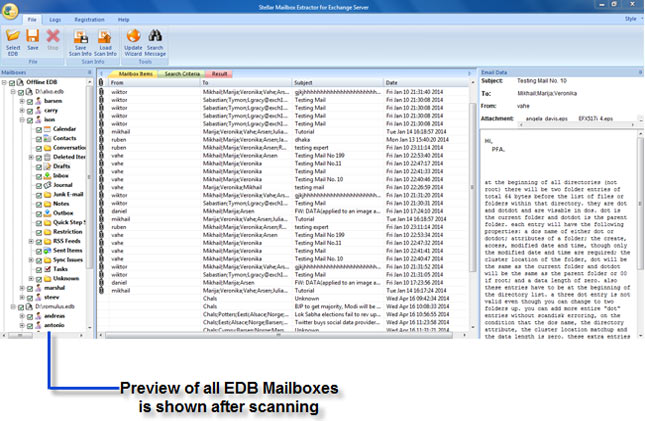Sort by the Date column header
The image size is (645, 421).
(x=426, y=83)
